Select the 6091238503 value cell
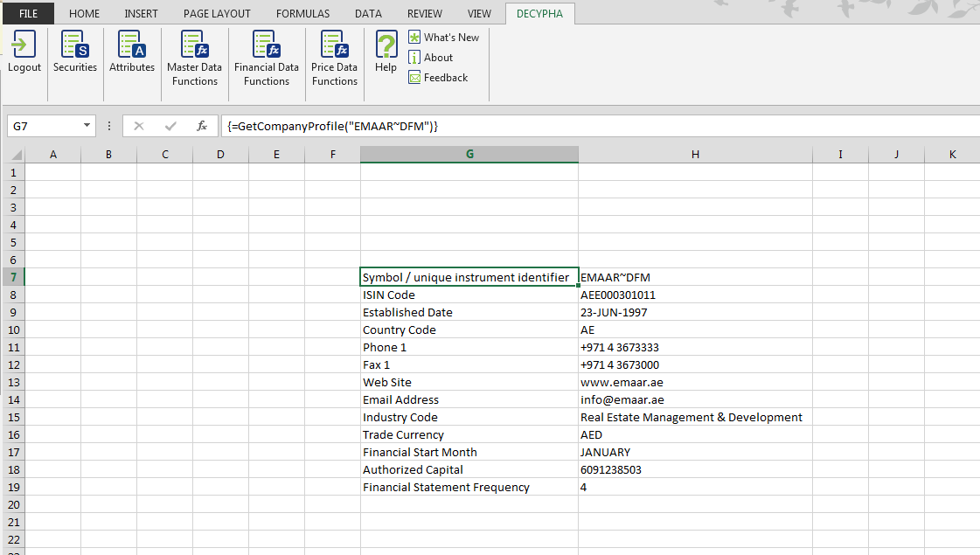 pyautogui.click(x=695, y=470)
